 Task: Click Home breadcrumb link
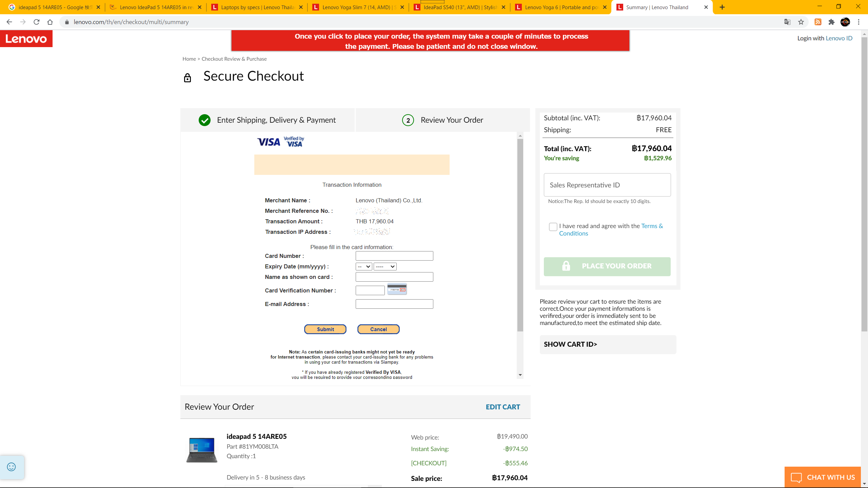tap(189, 59)
